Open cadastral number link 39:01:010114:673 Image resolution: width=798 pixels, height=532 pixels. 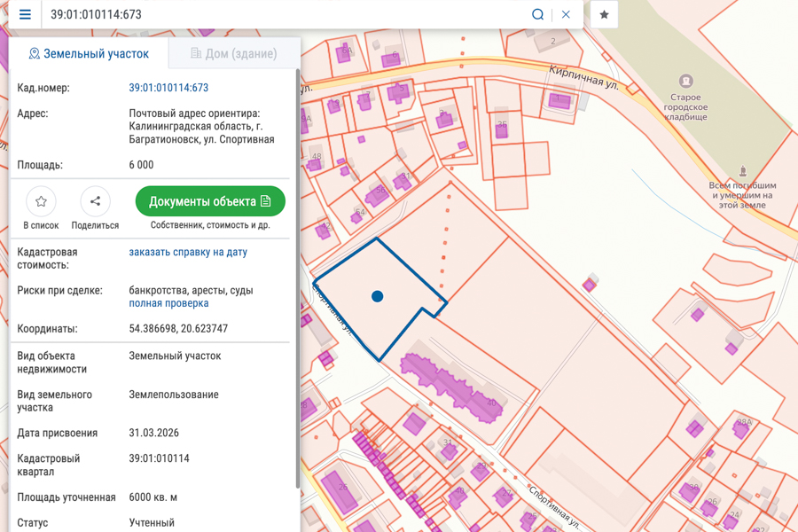pyautogui.click(x=168, y=88)
